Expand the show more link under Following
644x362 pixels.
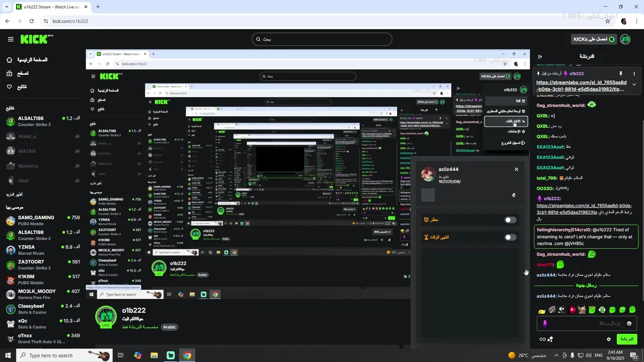click(x=14, y=194)
